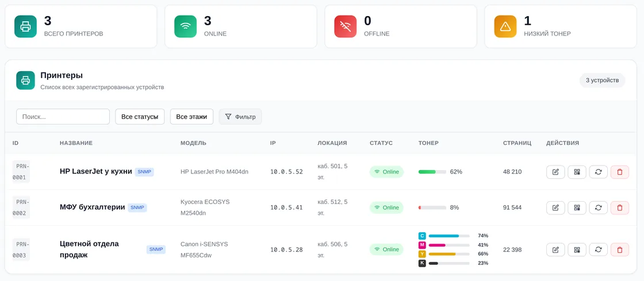Click the Kyocera ECOSYS M2540dn model cell
Image resolution: width=644 pixels, height=281 pixels.
[205, 207]
